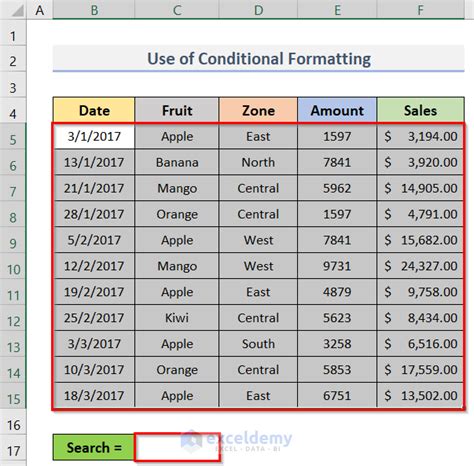Image resolution: width=474 pixels, height=466 pixels.
Task: Click the sales cell $14,905.00
Action: (420, 188)
